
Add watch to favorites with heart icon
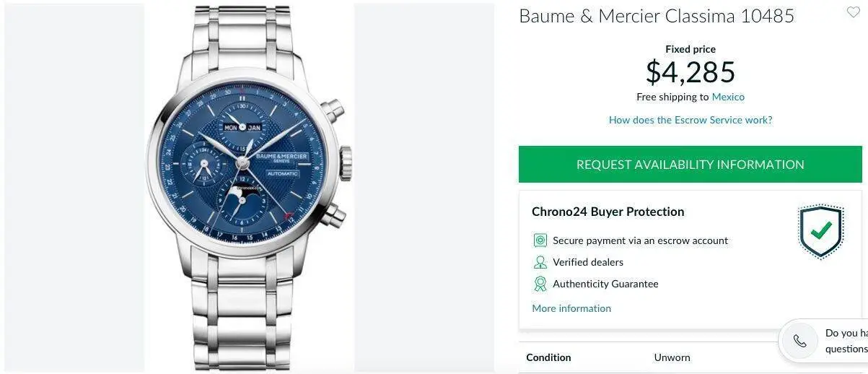[853, 12]
